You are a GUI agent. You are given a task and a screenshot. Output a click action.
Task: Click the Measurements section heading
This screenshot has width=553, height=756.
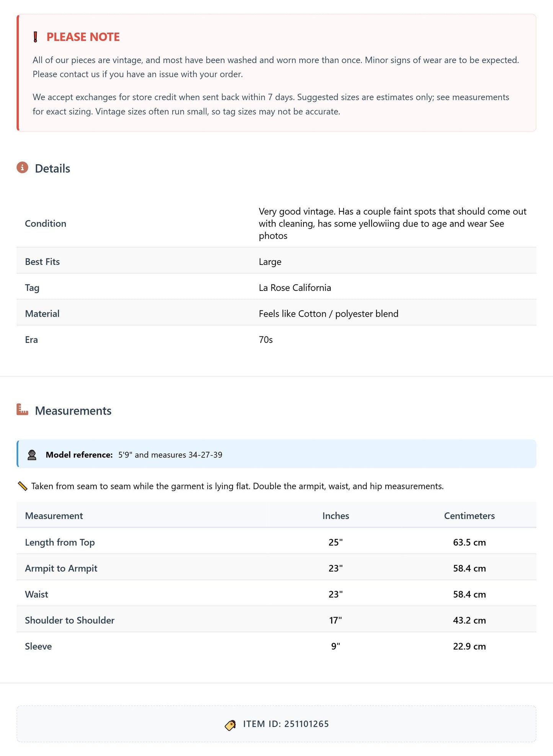[73, 411]
